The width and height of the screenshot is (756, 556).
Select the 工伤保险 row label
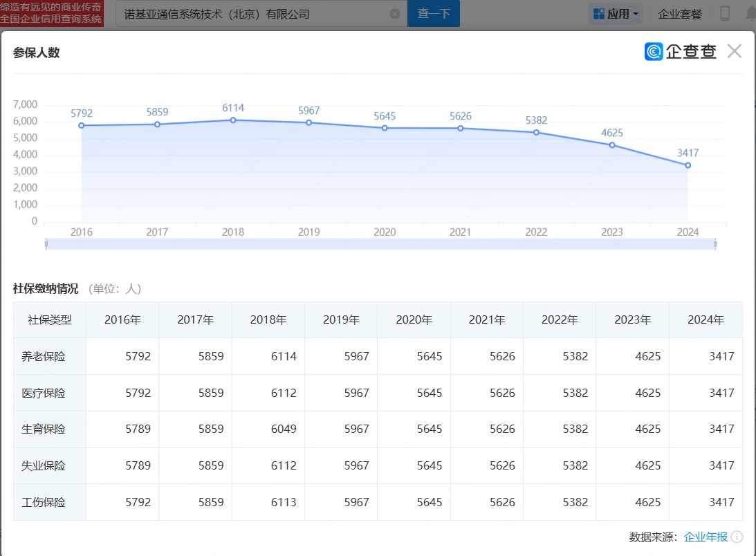pos(44,502)
